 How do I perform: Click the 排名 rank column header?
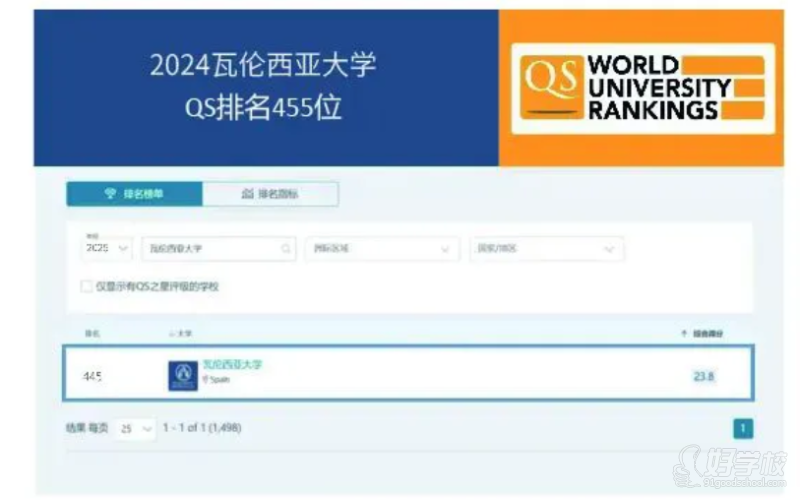[x=91, y=333]
